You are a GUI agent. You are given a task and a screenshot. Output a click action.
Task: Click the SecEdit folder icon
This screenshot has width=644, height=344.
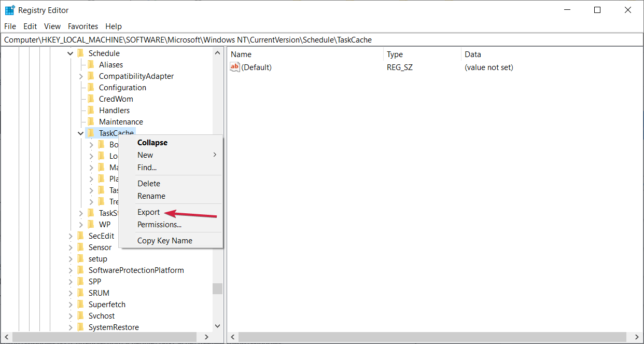[x=80, y=236]
